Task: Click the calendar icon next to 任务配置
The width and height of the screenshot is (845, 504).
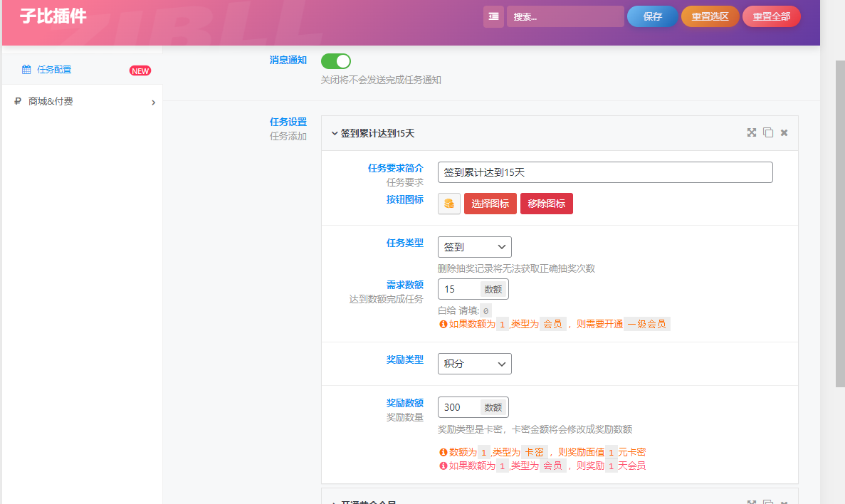Action: (26, 70)
